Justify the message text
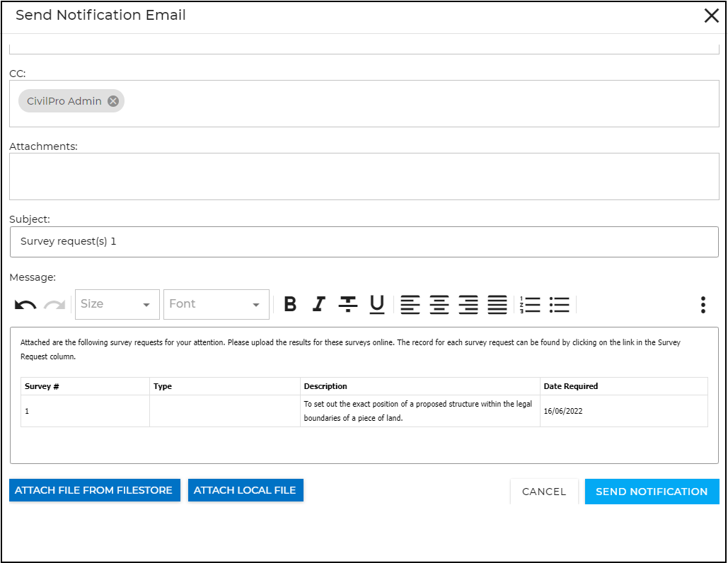Viewport: 728px width, 563px height. pyautogui.click(x=497, y=304)
